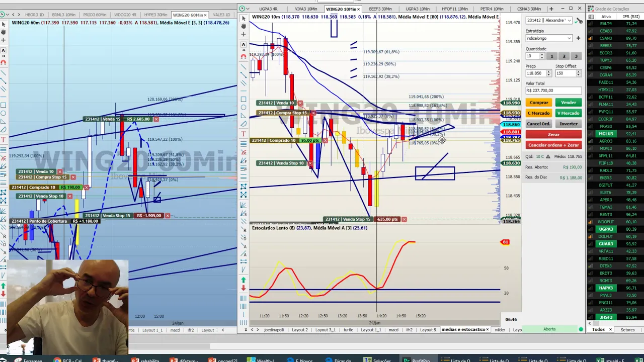Image resolution: width=644 pixels, height=362 pixels.
Task: Switch to the UGPA3 4R chart tab
Action: [268, 9]
